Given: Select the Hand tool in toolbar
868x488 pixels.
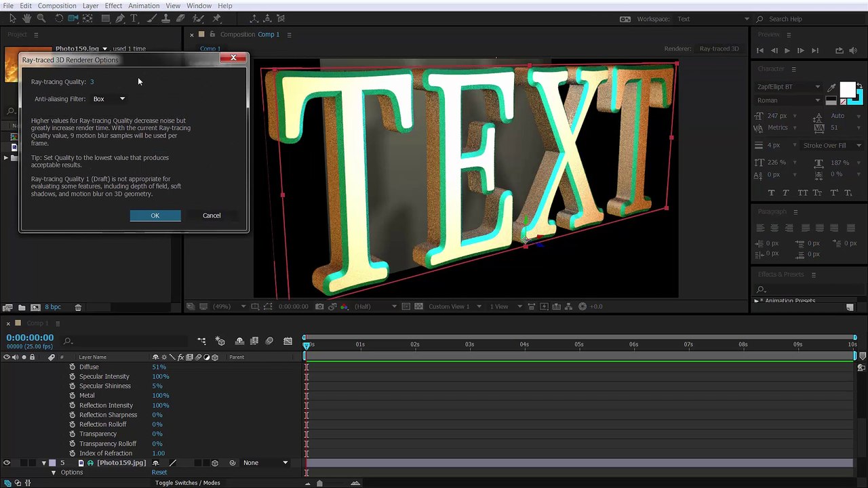Looking at the screenshot, I should point(26,18).
